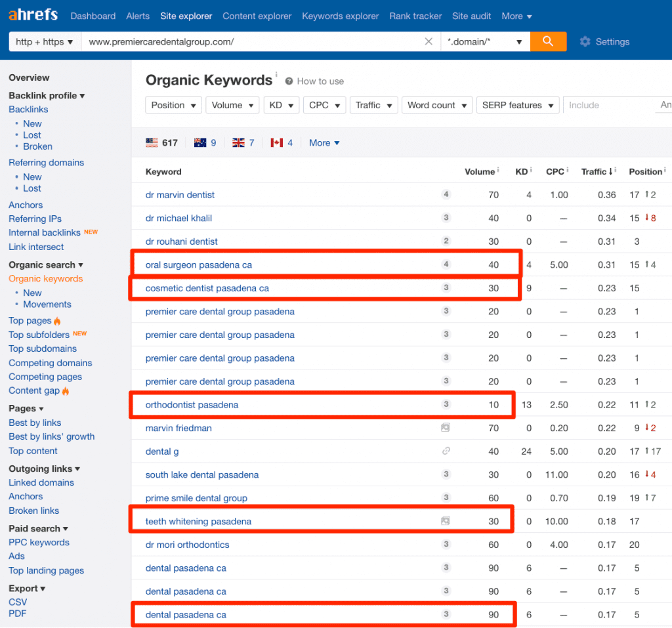Image resolution: width=672 pixels, height=628 pixels.
Task: Open the CPC filter dropdown
Action: pyautogui.click(x=324, y=105)
